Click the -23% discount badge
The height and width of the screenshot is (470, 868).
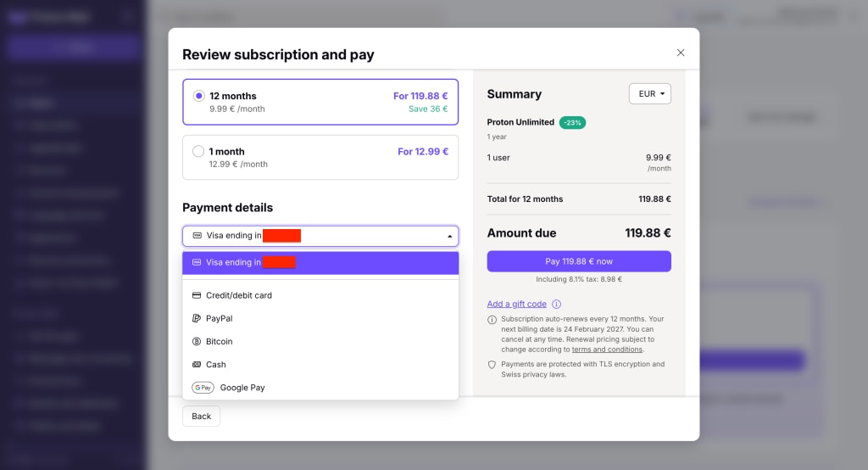572,122
